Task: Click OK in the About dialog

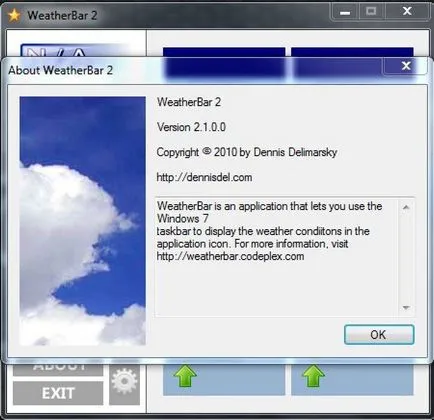Action: coord(379,334)
